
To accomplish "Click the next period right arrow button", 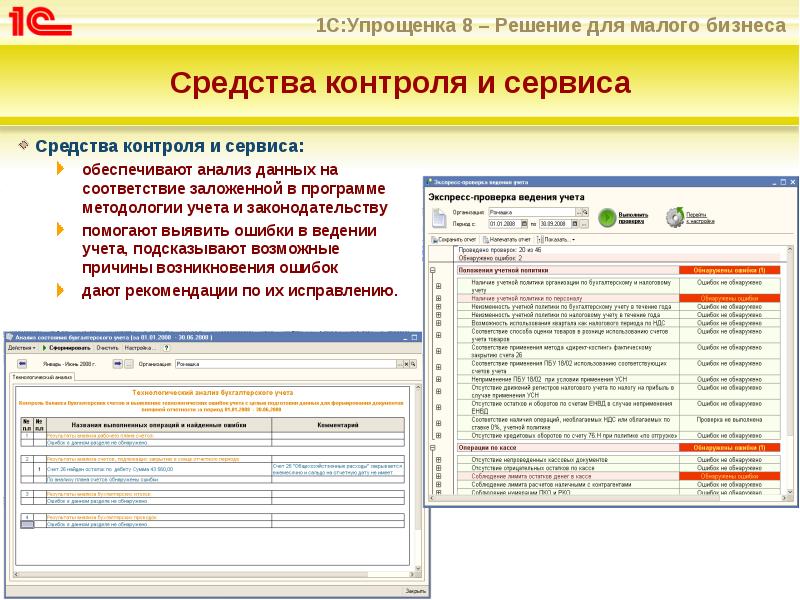I will (x=117, y=364).
